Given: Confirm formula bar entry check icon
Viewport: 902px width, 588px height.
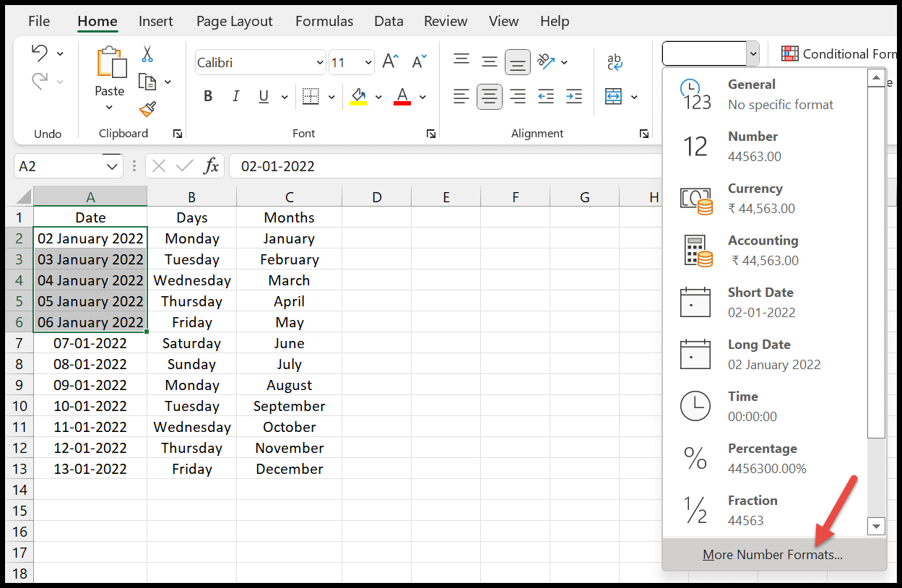Looking at the screenshot, I should 185,166.
